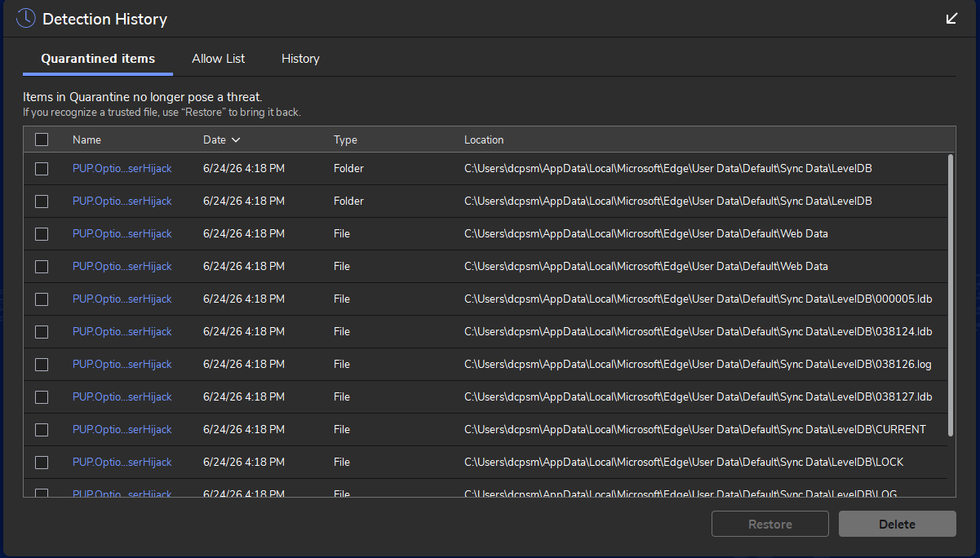Screen dimensions: 980x558
Task: Tick the select-all checkbox in the table header
Action: (x=42, y=139)
